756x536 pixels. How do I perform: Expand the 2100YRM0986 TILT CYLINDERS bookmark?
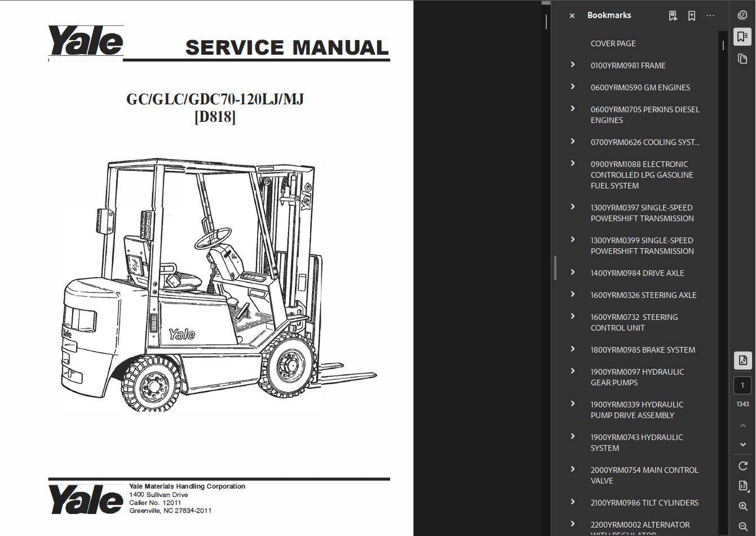573,502
